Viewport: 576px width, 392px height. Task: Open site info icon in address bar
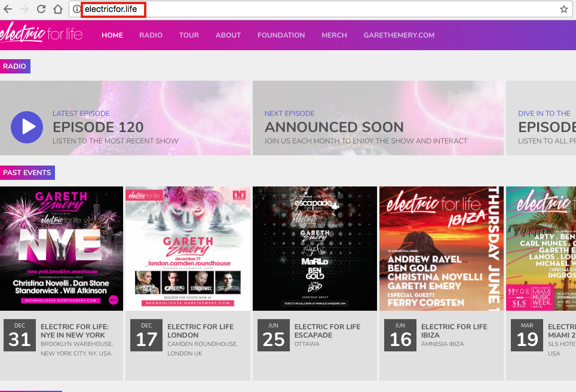76,9
